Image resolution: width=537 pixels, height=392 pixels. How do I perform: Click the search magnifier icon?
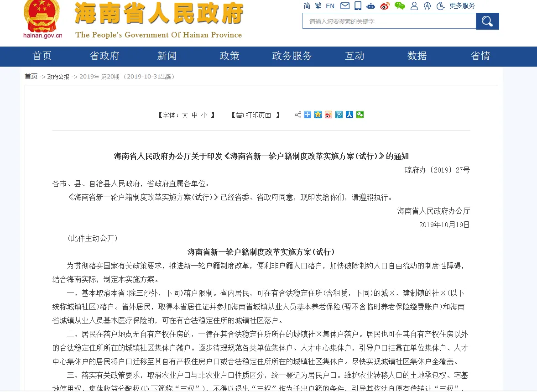click(x=487, y=21)
